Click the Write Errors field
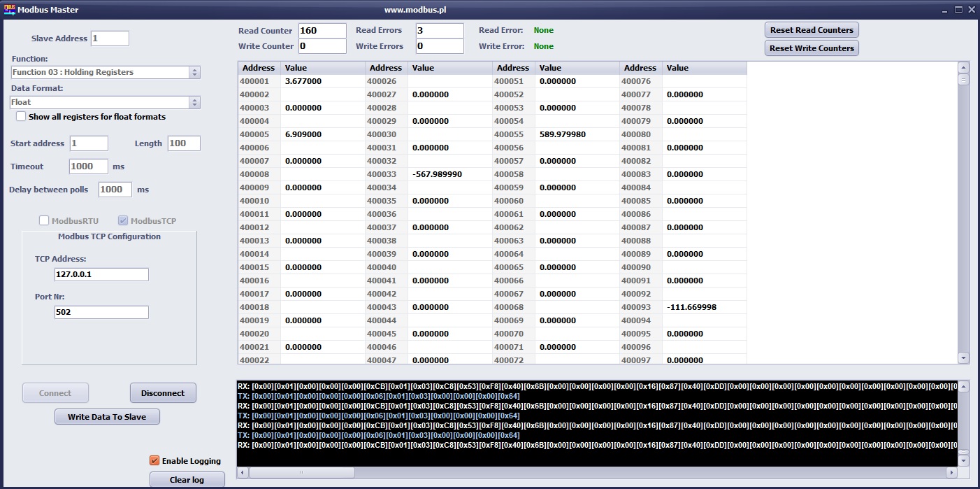The height and width of the screenshot is (489, 980). 440,46
